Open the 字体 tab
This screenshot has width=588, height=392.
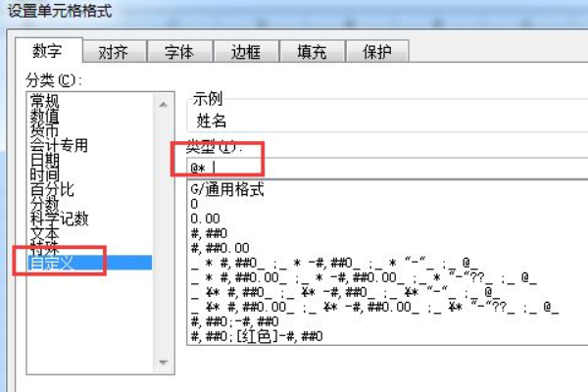tap(179, 51)
